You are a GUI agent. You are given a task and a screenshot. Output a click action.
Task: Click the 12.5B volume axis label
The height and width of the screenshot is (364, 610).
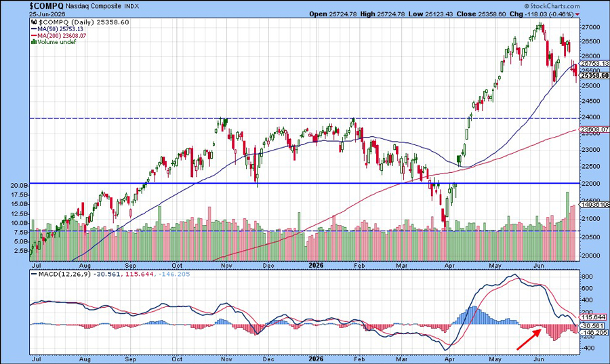20,214
